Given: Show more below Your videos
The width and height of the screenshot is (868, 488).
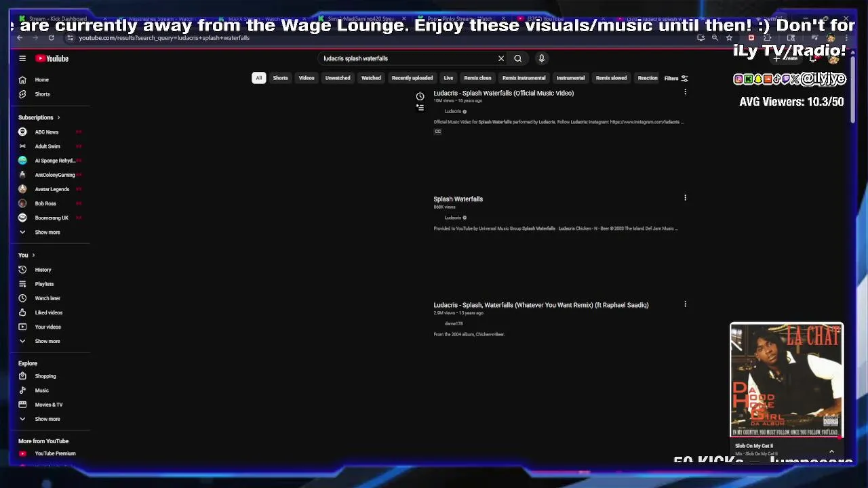Looking at the screenshot, I should [x=47, y=342].
